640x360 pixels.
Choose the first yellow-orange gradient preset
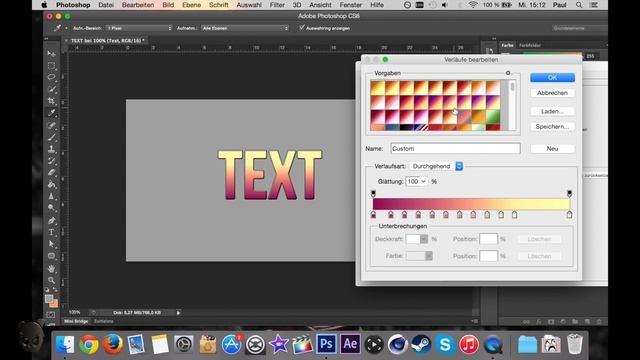coord(377,88)
